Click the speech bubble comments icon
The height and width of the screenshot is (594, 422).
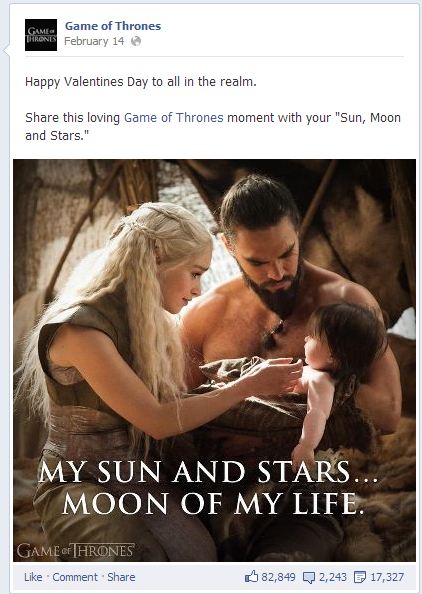(x=309, y=577)
